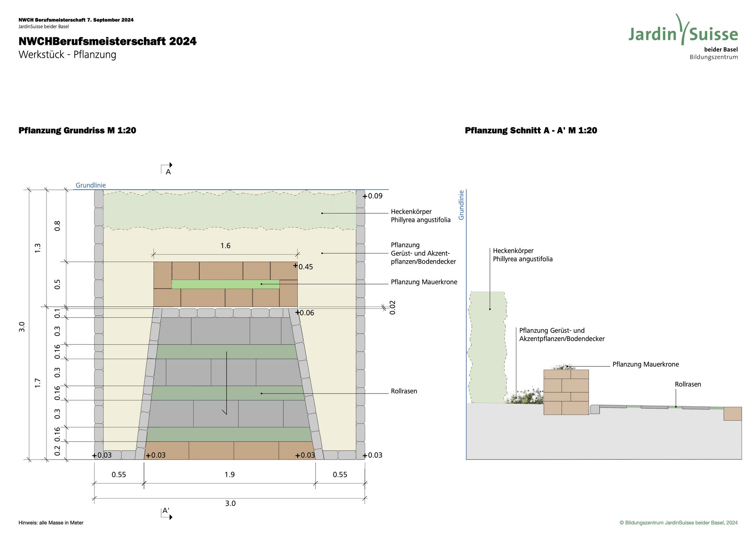Click the tall hedge body in section view
Screen dimensions: 756x534
pyautogui.click(x=487, y=347)
